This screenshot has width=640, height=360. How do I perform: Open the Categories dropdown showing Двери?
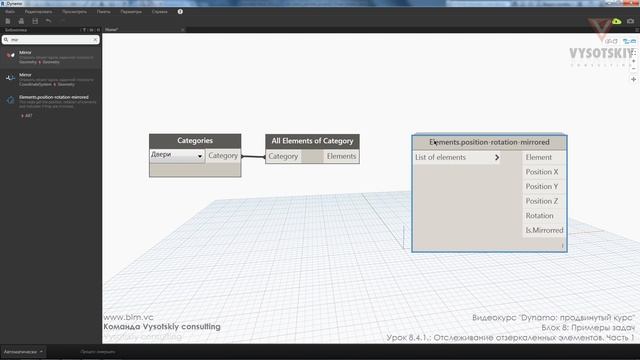point(177,156)
